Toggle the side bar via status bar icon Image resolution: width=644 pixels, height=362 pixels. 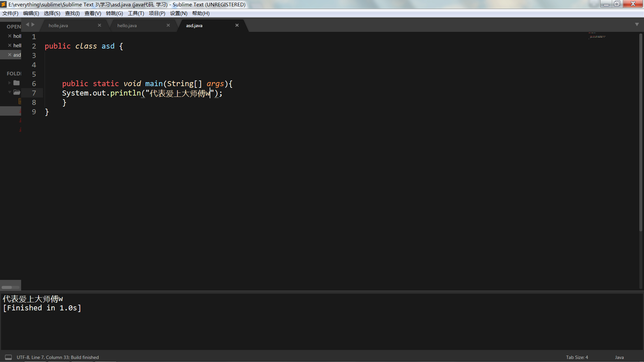[x=8, y=357]
